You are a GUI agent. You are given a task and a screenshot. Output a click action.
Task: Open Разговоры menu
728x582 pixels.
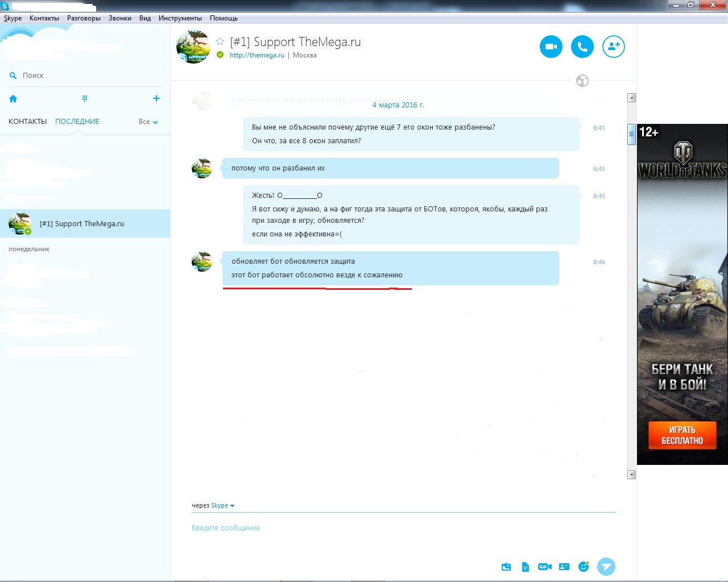(84, 18)
